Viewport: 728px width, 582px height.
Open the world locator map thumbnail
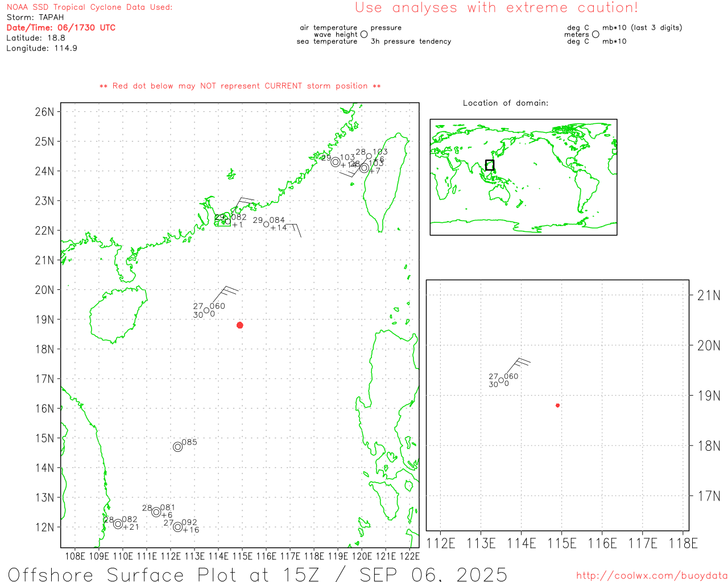coord(523,177)
